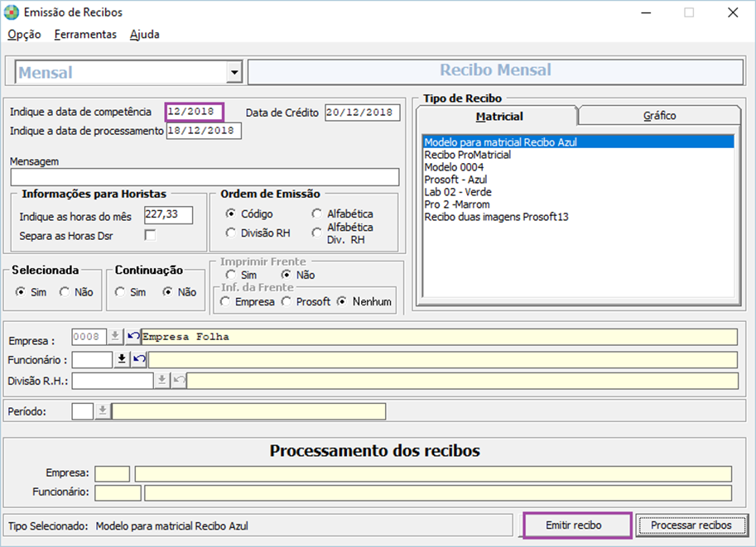Open the Opção menu
The image size is (756, 547).
[24, 35]
